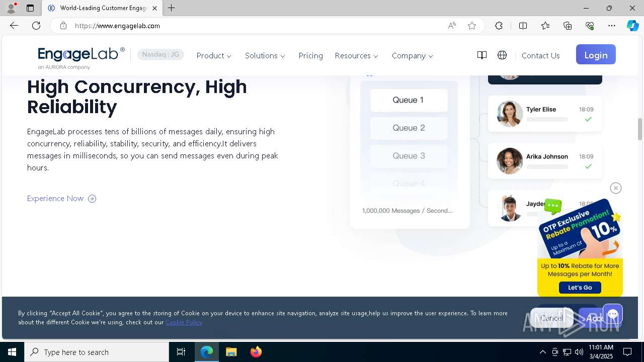Open the Windows Start menu
This screenshot has width=644, height=362.
(x=12, y=352)
